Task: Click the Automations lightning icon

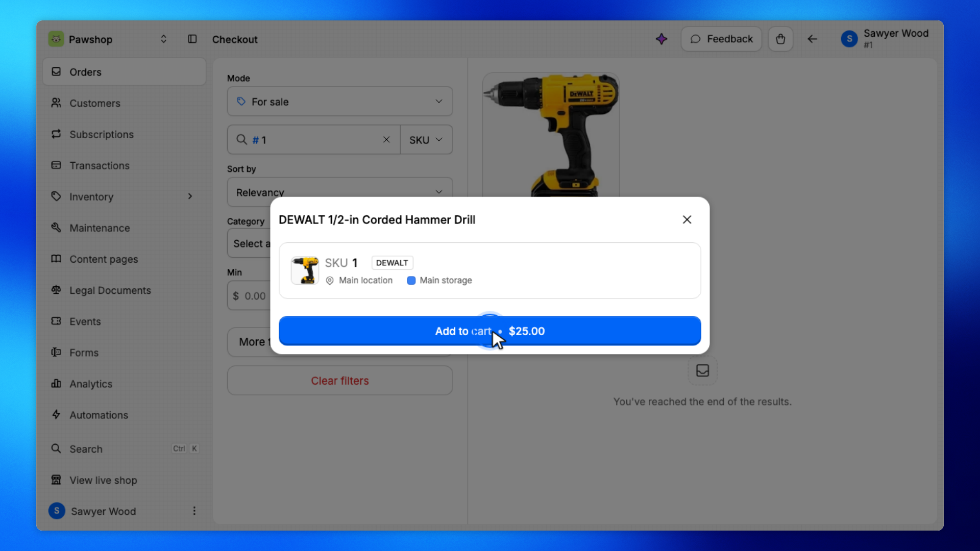Action: pyautogui.click(x=56, y=414)
